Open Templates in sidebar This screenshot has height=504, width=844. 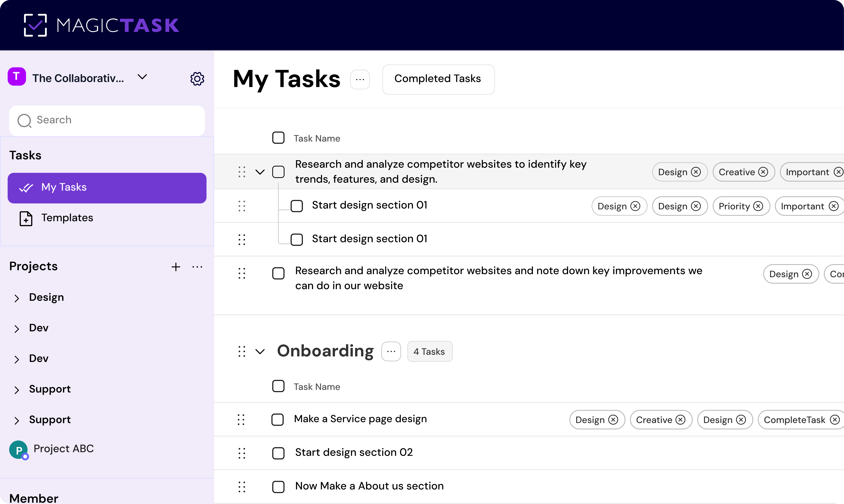[x=107, y=218]
